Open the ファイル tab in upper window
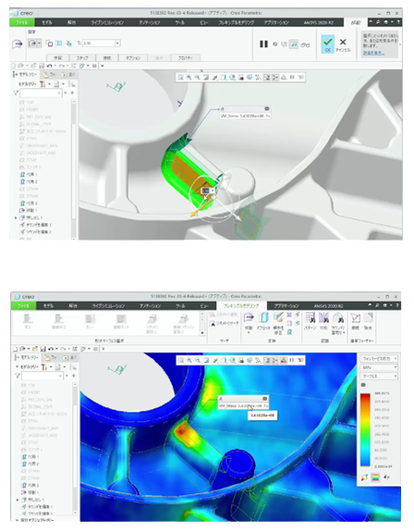Screen dimensions: 414x532 [22, 22]
